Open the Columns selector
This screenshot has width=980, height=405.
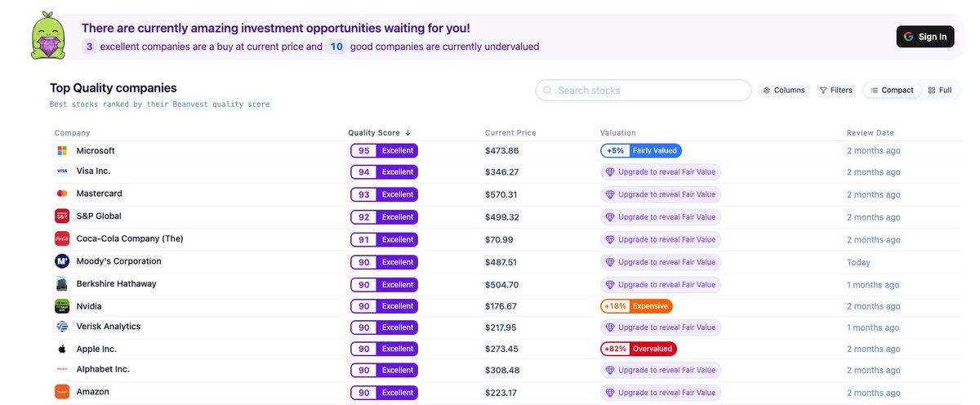coord(784,91)
